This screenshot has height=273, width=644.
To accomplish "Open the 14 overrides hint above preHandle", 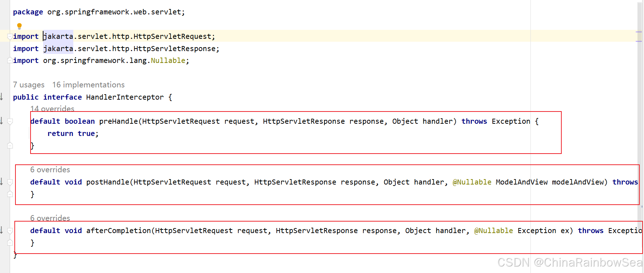I will [x=52, y=109].
